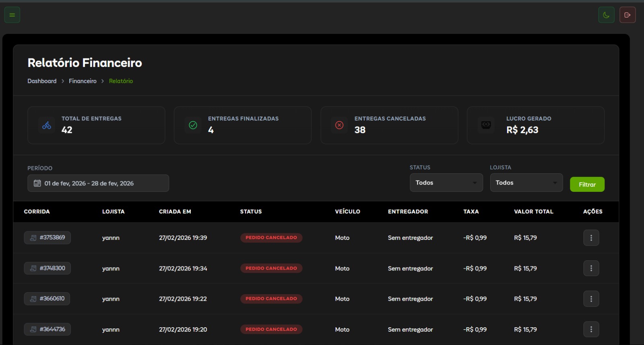
Task: Click the Valor Total column header
Action: coord(533,212)
